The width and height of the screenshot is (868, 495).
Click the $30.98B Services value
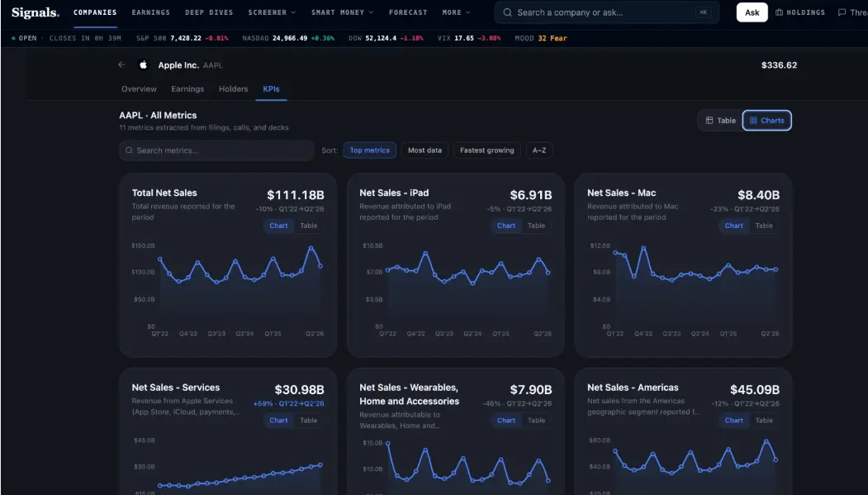pyautogui.click(x=300, y=390)
